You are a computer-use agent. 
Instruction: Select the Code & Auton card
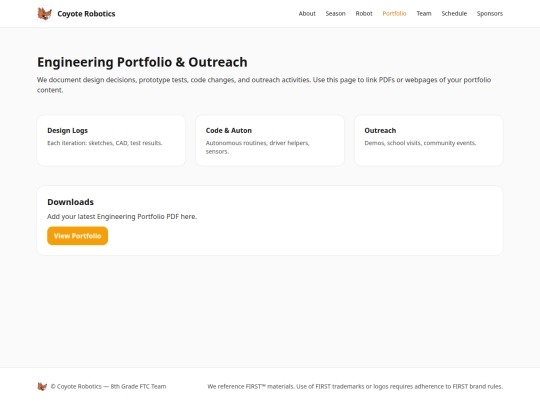tap(270, 141)
